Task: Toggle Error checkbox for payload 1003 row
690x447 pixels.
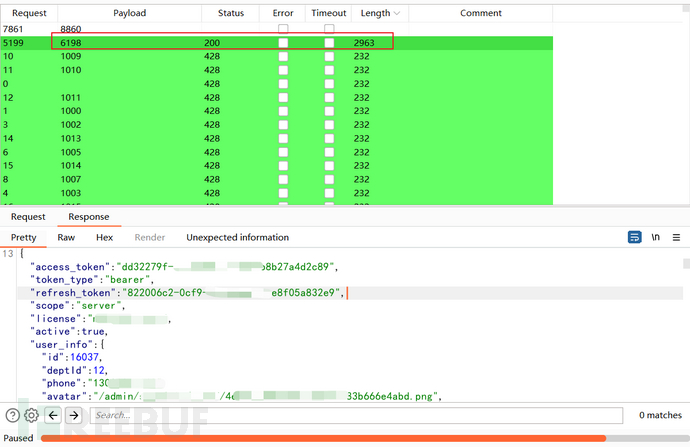Action: point(283,193)
